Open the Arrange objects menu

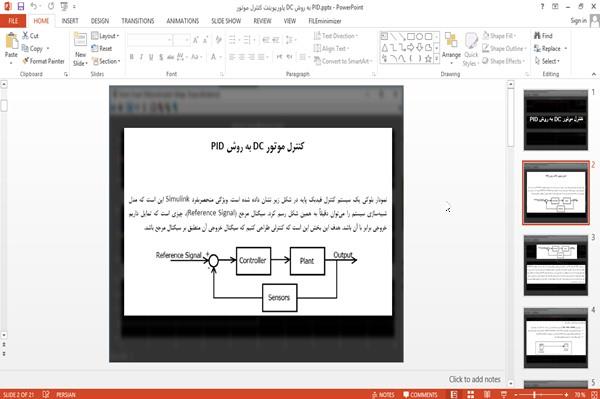tap(452, 48)
